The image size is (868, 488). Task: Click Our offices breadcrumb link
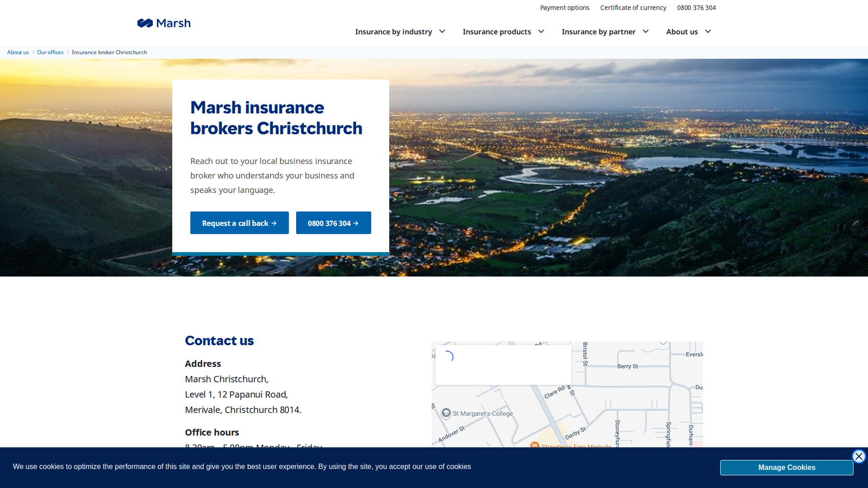tap(50, 52)
